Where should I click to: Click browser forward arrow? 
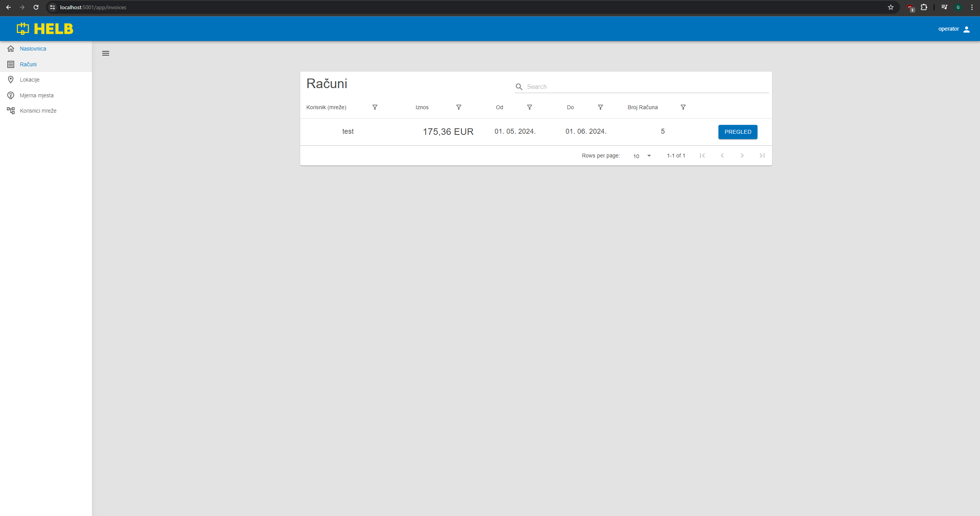point(22,7)
